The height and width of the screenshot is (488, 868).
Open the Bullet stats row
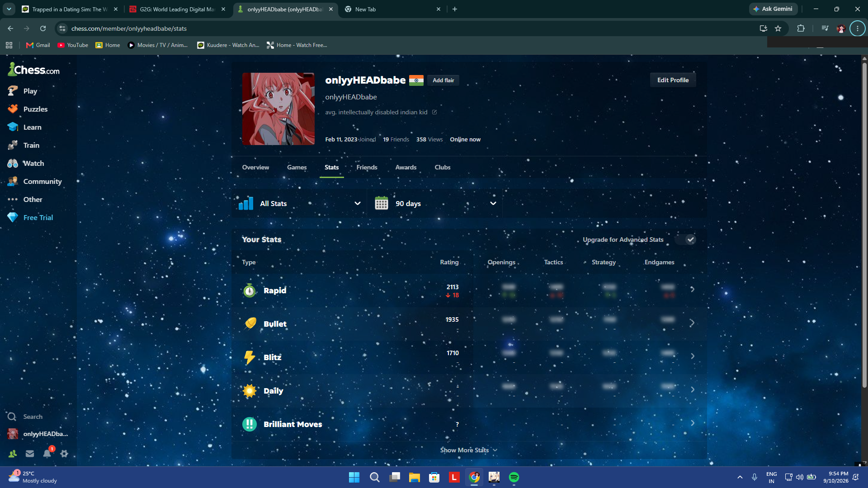click(x=469, y=324)
